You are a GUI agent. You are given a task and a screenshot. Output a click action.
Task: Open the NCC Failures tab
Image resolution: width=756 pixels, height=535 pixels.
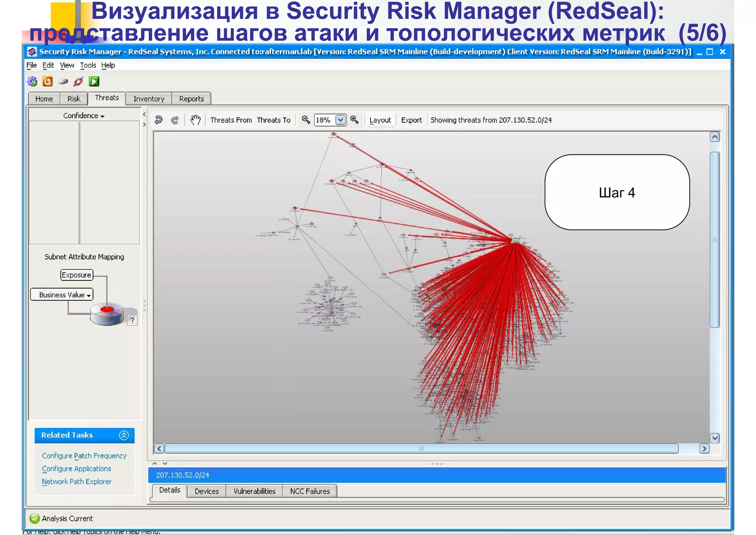pos(310,491)
